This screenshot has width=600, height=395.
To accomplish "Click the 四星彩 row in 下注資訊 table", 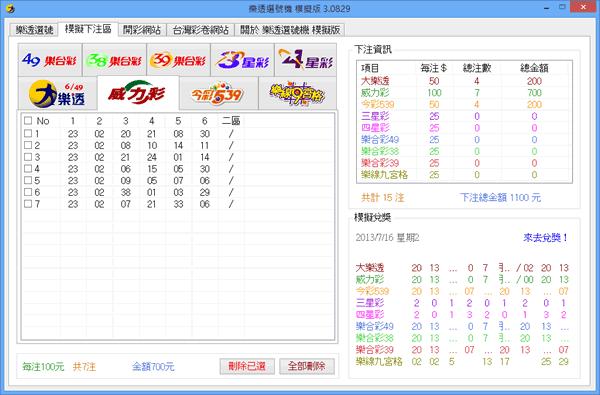I will [464, 128].
